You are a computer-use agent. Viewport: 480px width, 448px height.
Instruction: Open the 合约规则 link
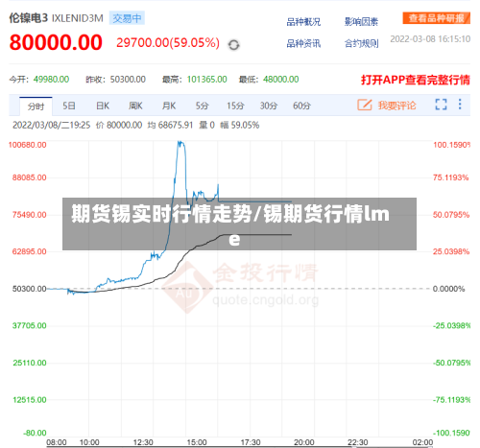[361, 43]
